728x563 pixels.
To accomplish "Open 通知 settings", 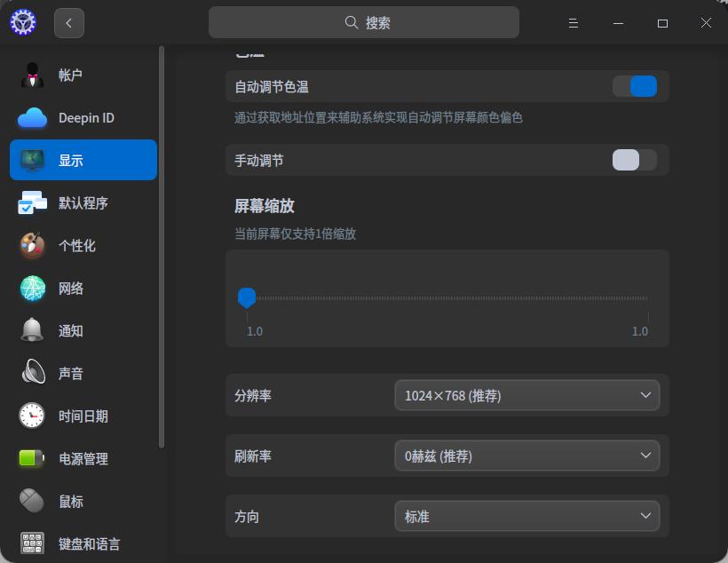I will pyautogui.click(x=83, y=330).
